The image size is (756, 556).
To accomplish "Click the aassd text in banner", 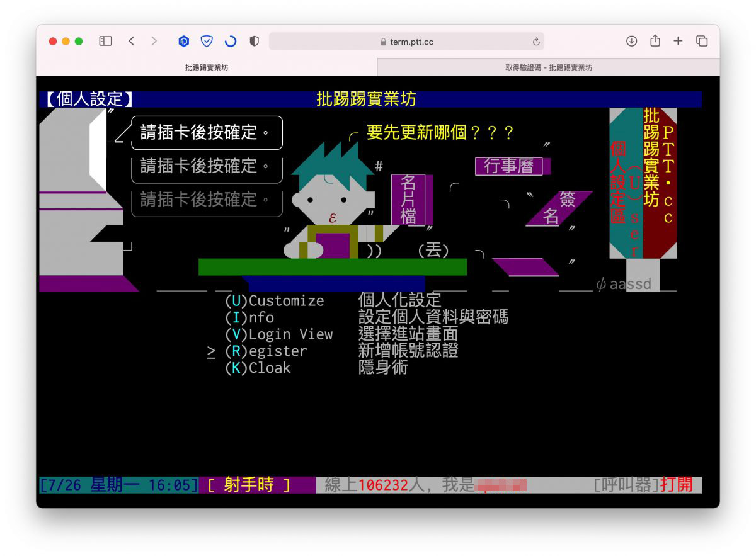I will coord(630,284).
